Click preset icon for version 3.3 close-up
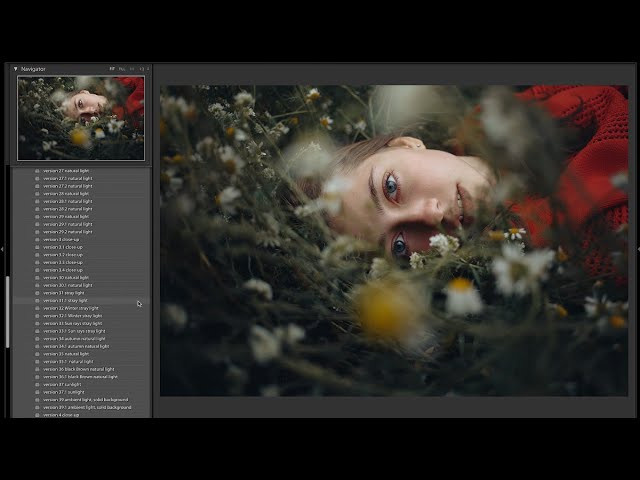 [x=37, y=262]
